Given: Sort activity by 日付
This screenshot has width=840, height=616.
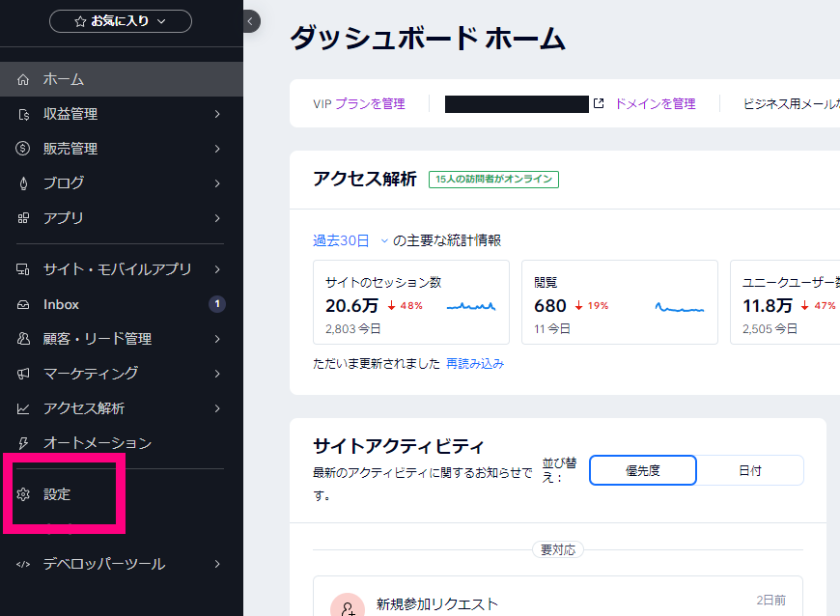Looking at the screenshot, I should 750,470.
